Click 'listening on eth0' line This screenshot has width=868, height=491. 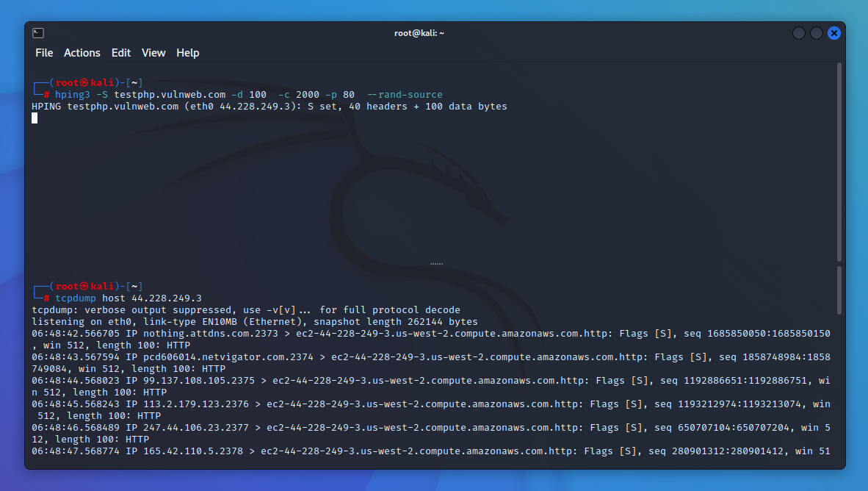click(x=255, y=321)
